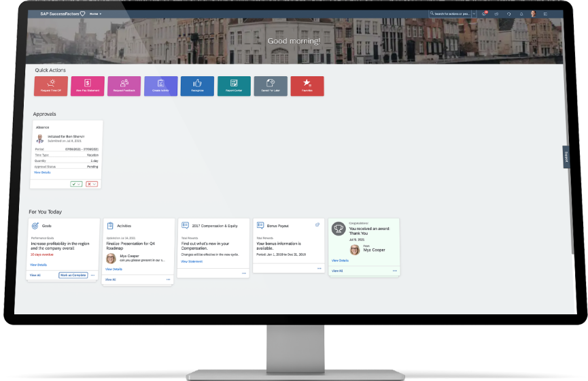
Task: Click the 2017 Compensation & Equity icon
Action: coord(186,225)
